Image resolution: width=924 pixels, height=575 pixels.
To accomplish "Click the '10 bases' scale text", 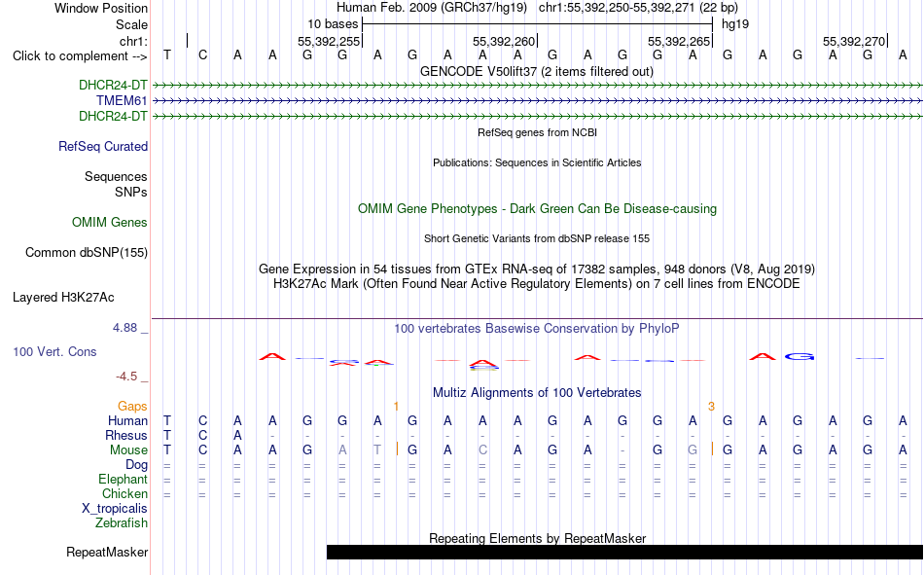I will (333, 24).
